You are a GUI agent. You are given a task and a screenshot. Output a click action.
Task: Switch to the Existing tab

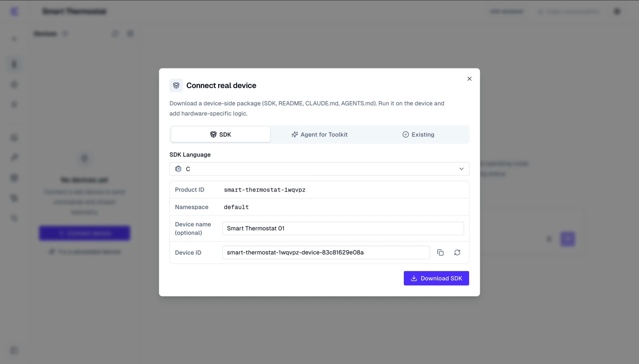(x=418, y=135)
